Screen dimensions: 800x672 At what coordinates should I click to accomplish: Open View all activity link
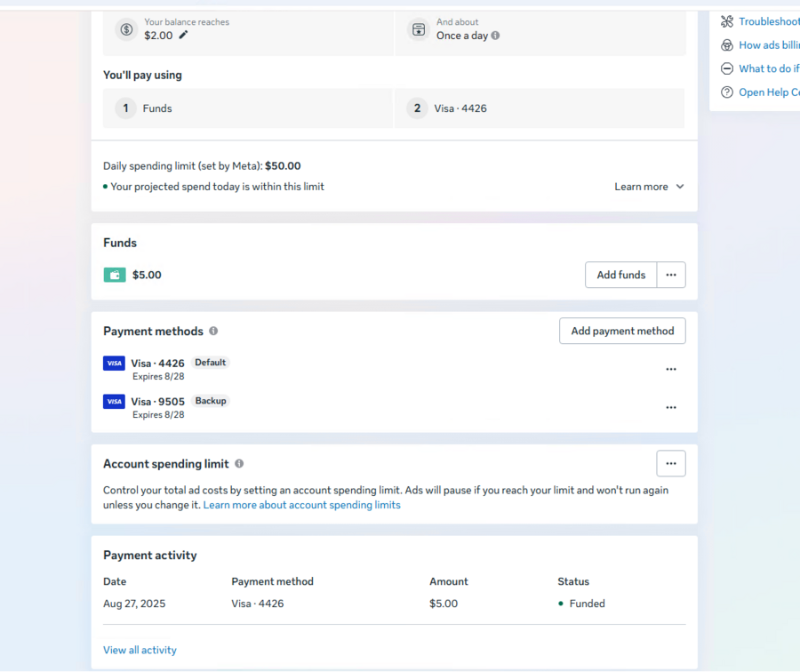(140, 650)
